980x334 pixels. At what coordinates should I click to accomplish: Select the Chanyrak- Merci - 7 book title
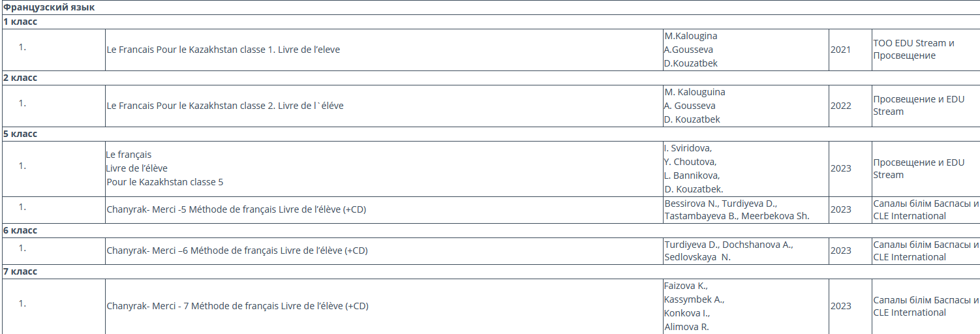click(x=237, y=306)
